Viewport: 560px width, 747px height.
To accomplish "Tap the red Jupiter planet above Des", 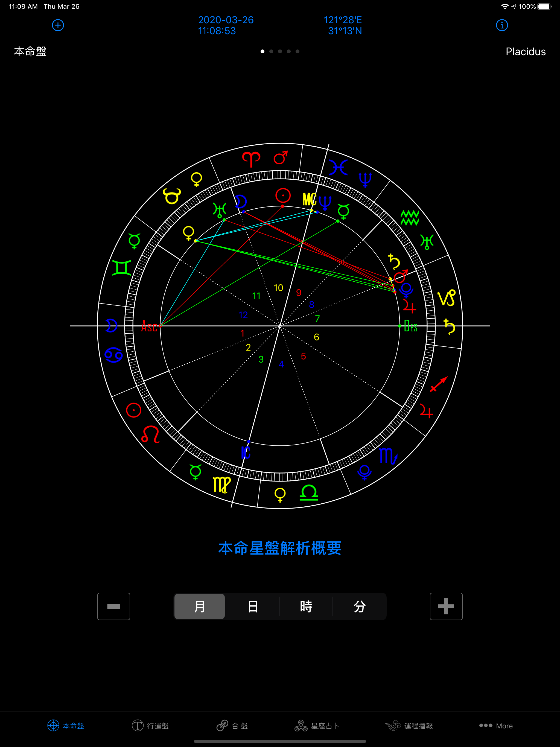I will click(x=409, y=306).
